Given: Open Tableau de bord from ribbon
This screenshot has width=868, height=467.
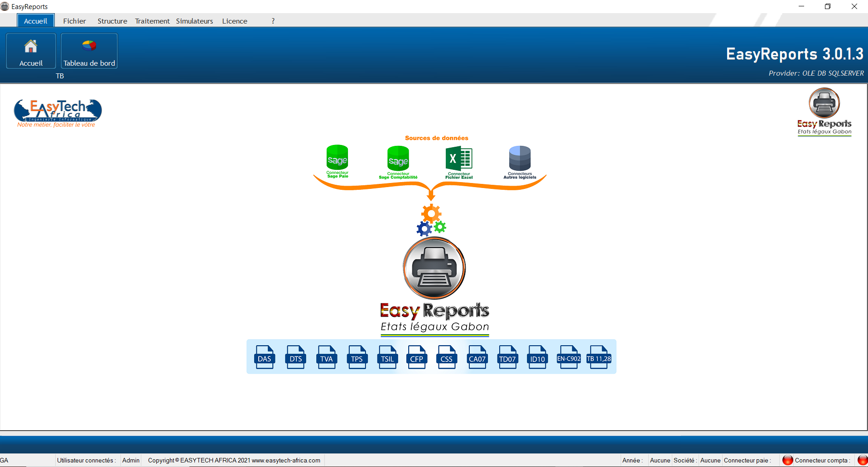Looking at the screenshot, I should click(89, 51).
